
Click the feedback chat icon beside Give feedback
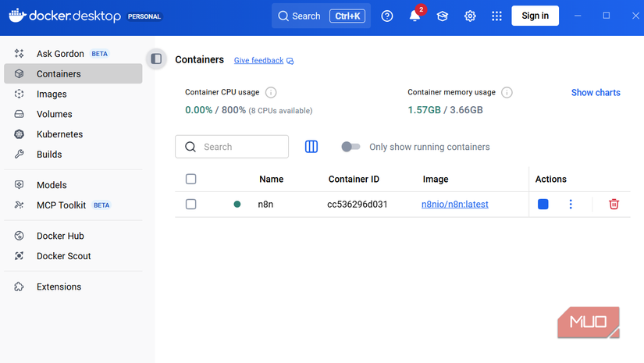tap(290, 61)
